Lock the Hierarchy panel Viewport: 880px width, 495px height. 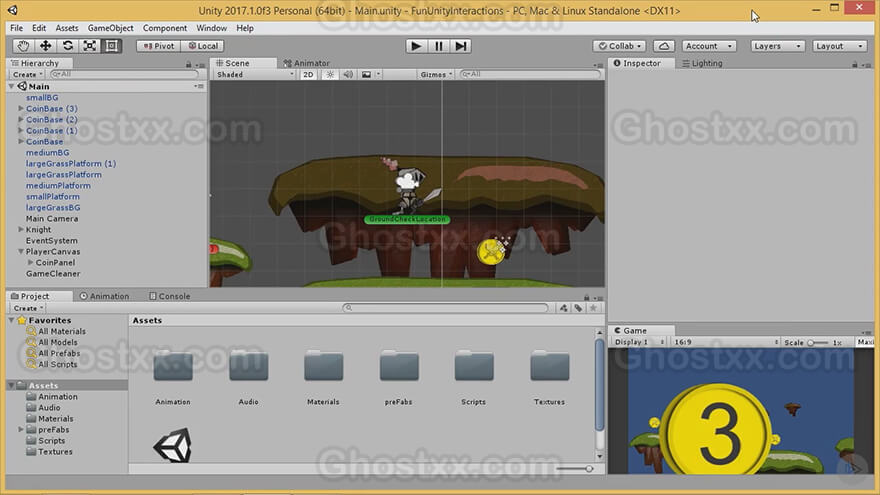point(189,65)
